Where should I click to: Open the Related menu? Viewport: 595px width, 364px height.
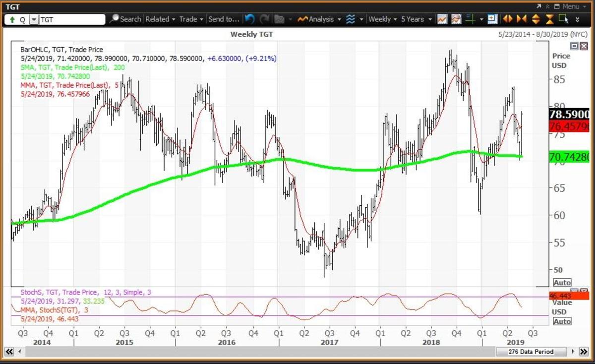pyautogui.click(x=160, y=19)
